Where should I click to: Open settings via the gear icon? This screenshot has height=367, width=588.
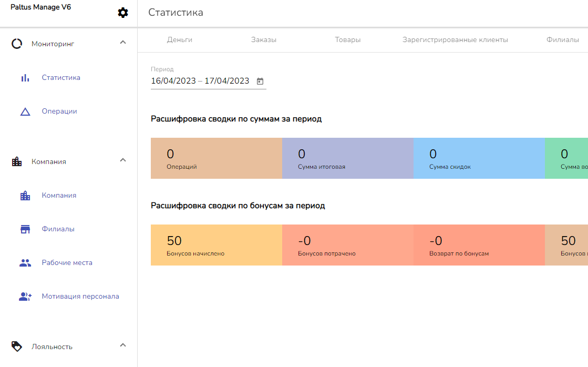point(122,13)
